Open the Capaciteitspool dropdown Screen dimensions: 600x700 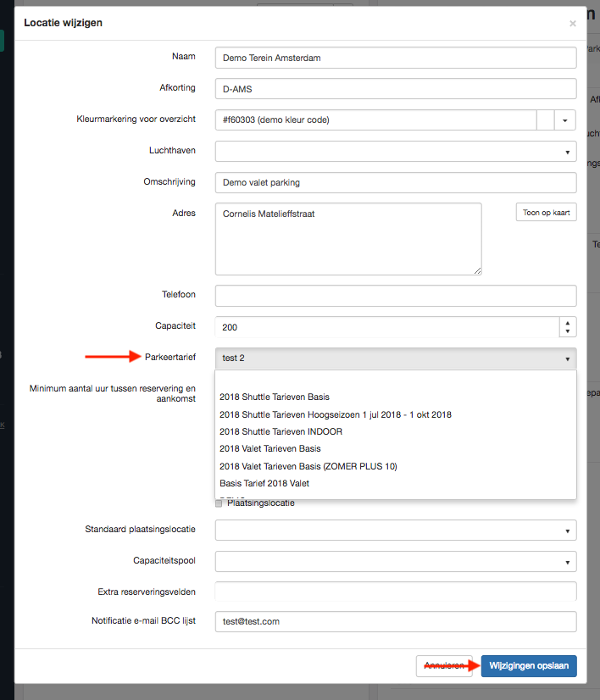click(x=396, y=562)
